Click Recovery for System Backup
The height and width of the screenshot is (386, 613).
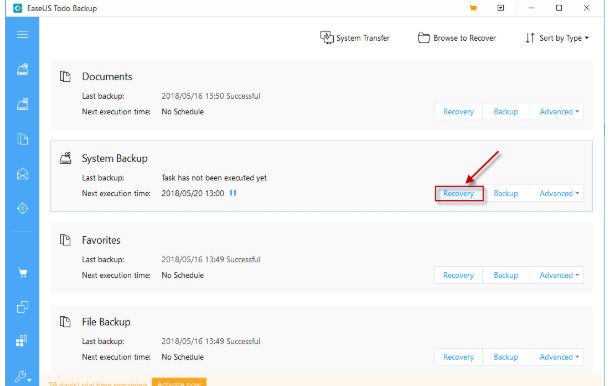click(459, 193)
